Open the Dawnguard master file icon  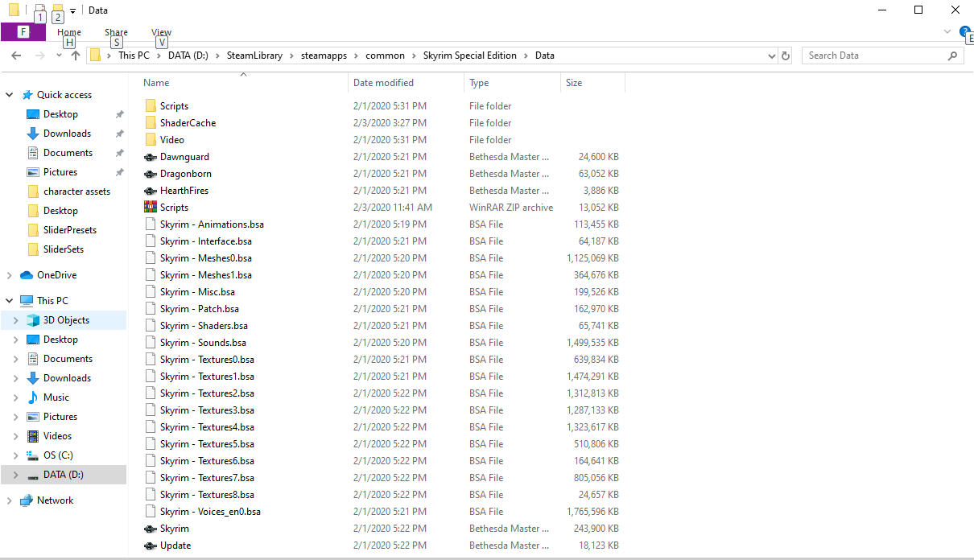click(151, 157)
